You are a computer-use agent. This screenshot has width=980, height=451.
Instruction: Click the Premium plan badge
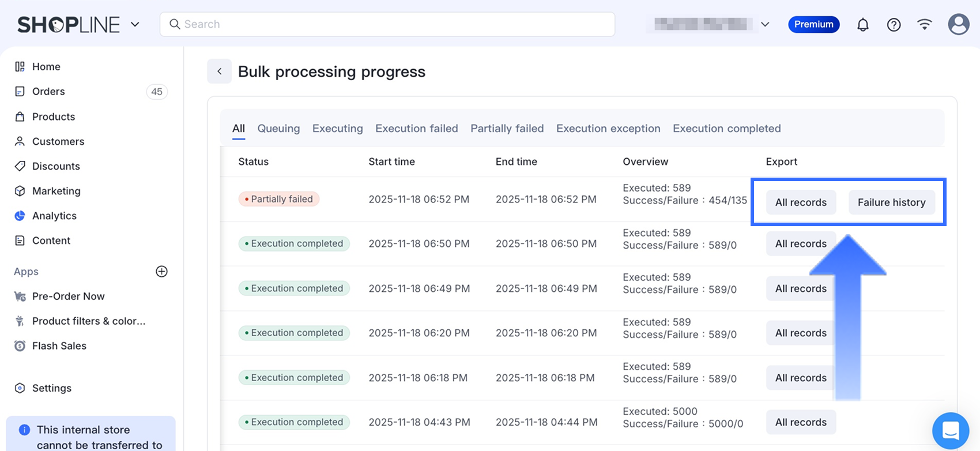[813, 24]
